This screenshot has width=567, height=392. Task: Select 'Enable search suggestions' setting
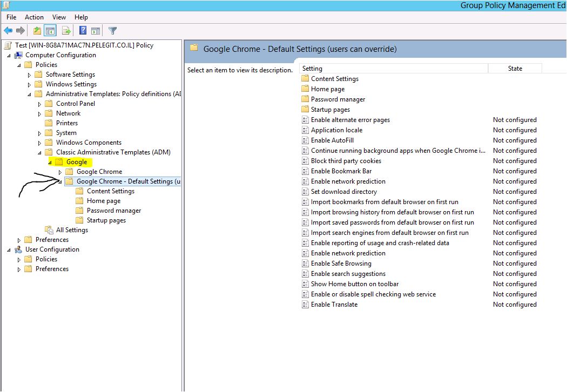click(348, 274)
